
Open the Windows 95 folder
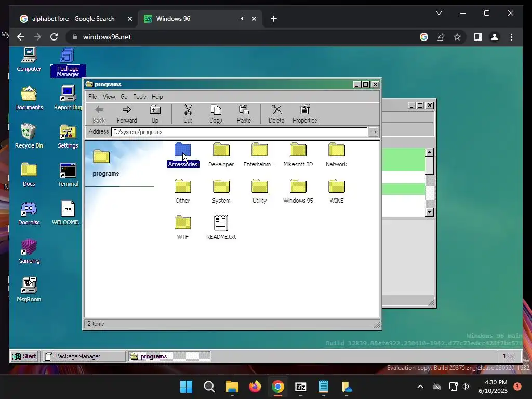pyautogui.click(x=298, y=191)
